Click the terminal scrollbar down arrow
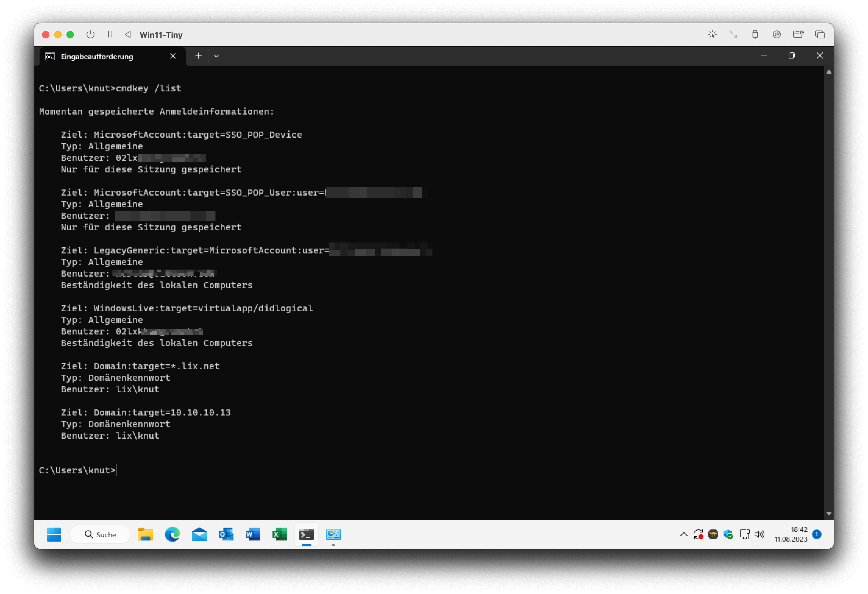This screenshot has height=594, width=868. coord(828,514)
